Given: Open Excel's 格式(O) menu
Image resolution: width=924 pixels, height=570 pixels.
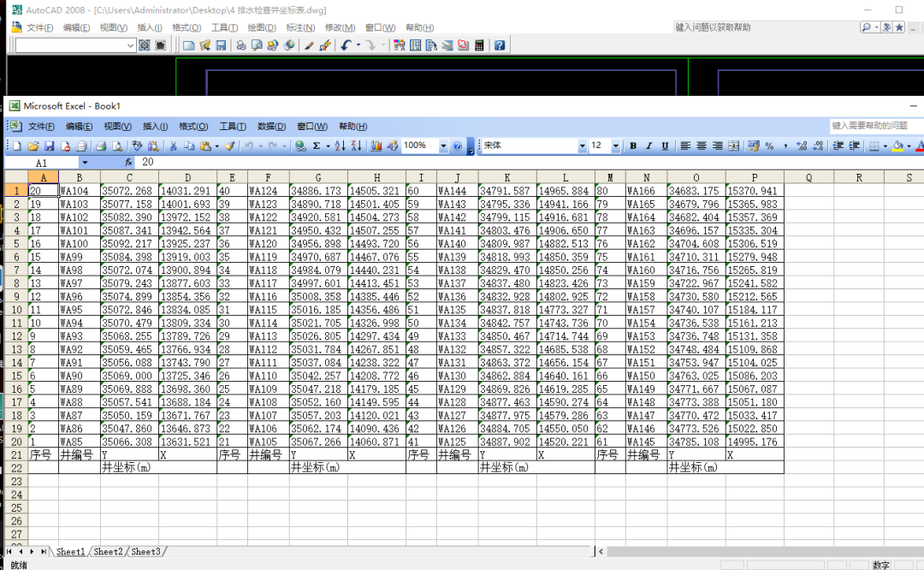Looking at the screenshot, I should point(193,126).
